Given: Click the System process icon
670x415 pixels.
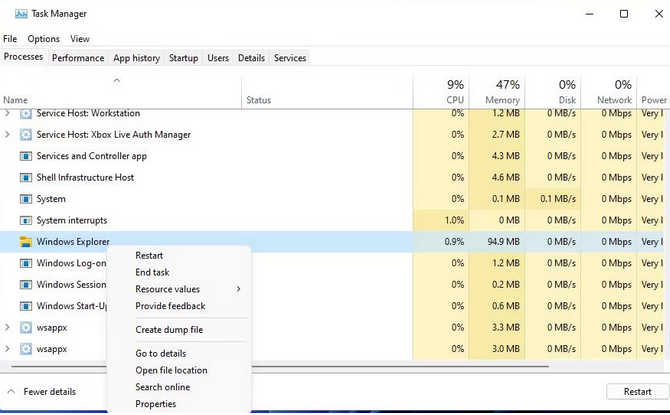Looking at the screenshot, I should 26,199.
